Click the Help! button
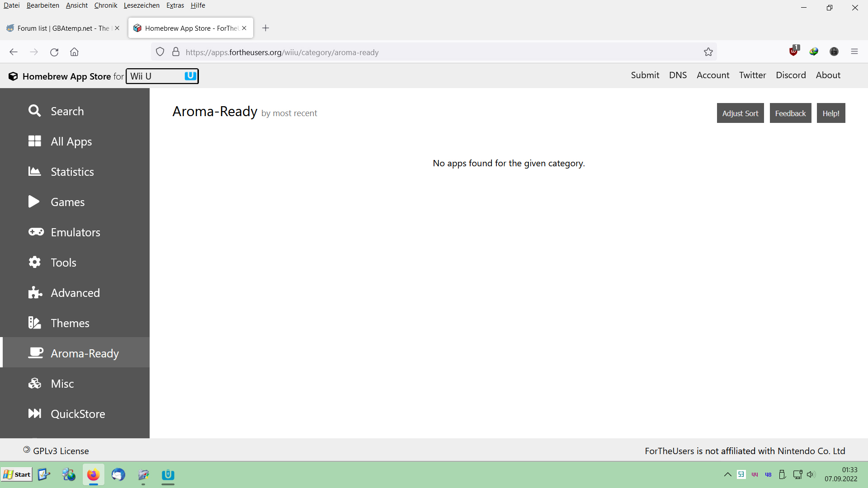 [x=831, y=113]
